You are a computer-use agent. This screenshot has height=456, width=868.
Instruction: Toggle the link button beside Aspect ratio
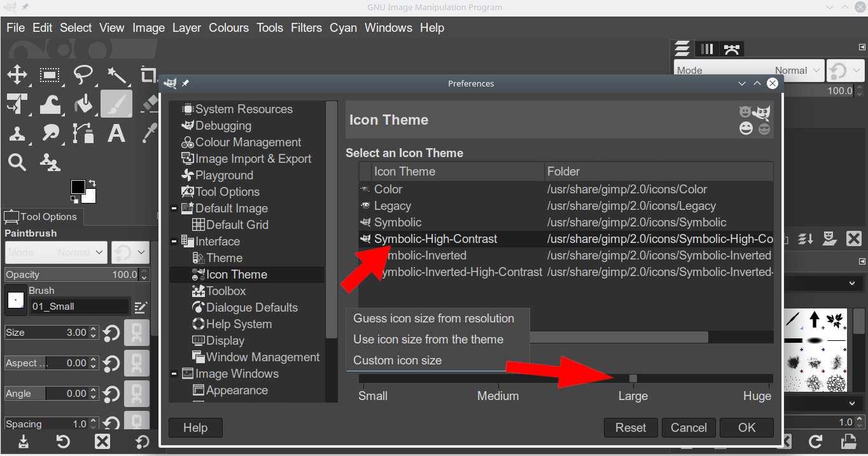(137, 363)
